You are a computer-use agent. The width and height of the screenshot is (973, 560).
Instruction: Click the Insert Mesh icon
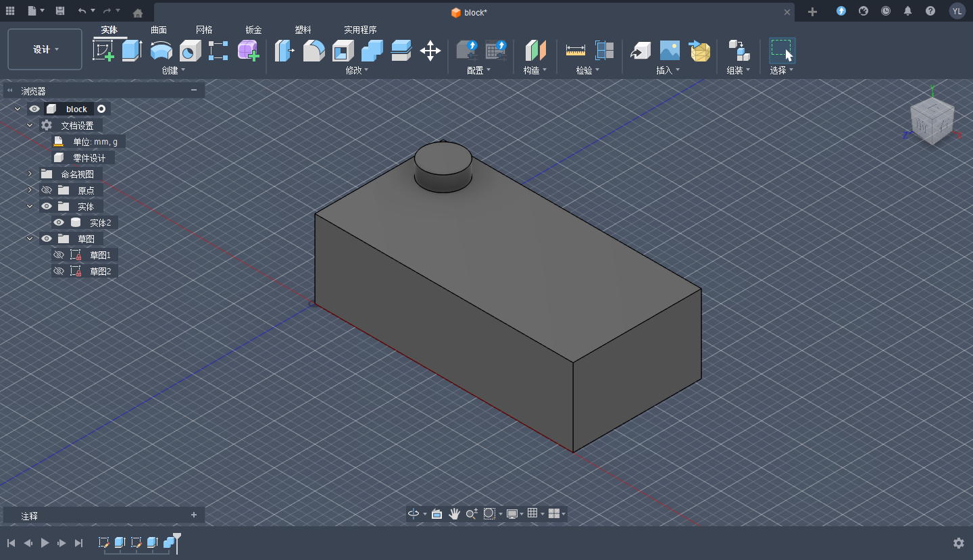coord(699,51)
